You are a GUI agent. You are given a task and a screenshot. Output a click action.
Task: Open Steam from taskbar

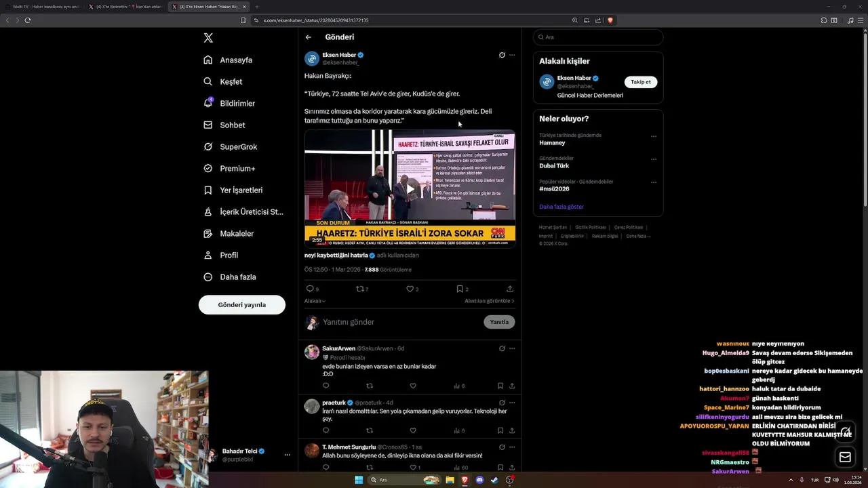[x=494, y=480]
